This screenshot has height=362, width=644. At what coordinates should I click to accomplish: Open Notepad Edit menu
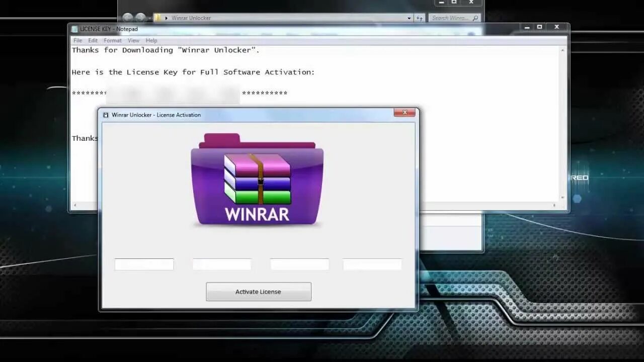[93, 40]
